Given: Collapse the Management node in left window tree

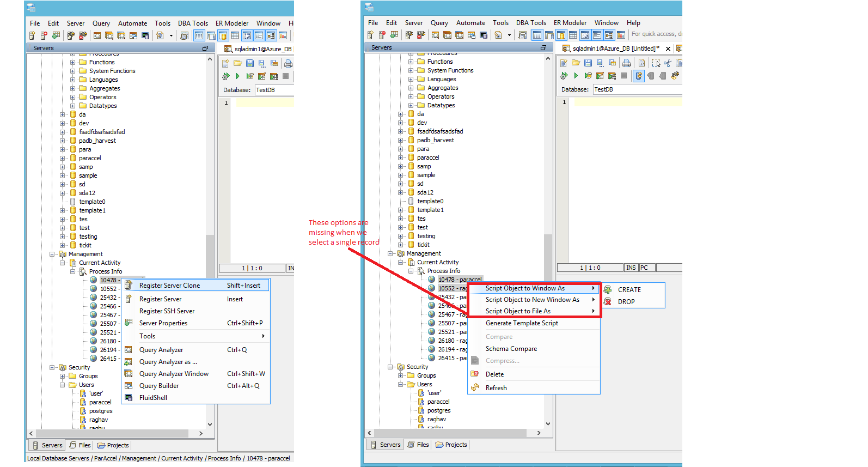Looking at the screenshot, I should coord(52,254).
